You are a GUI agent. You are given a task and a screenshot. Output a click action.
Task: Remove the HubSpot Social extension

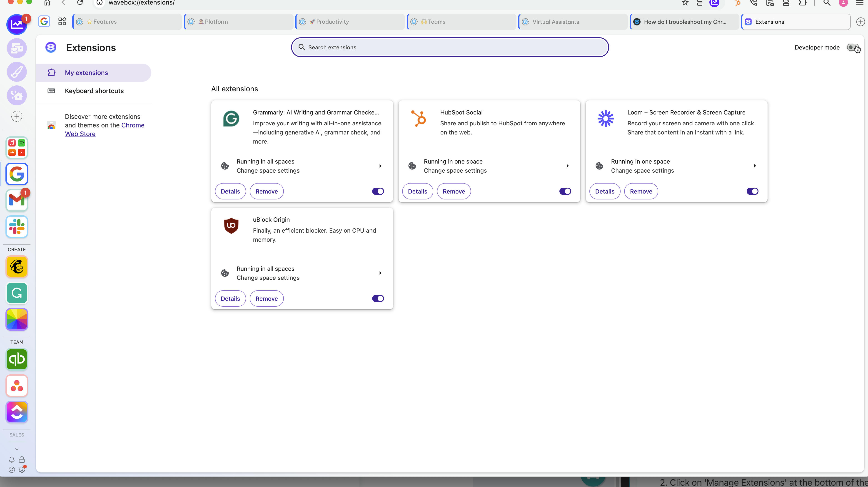click(454, 191)
